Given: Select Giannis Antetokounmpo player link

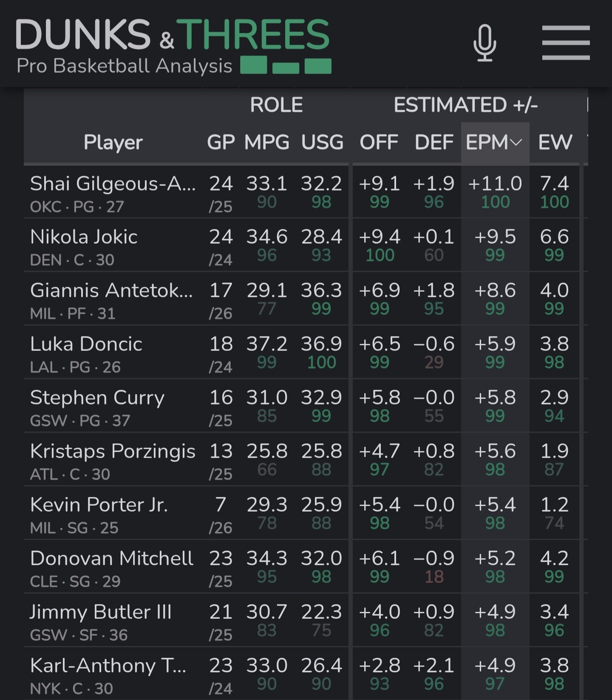Looking at the screenshot, I should (111, 290).
